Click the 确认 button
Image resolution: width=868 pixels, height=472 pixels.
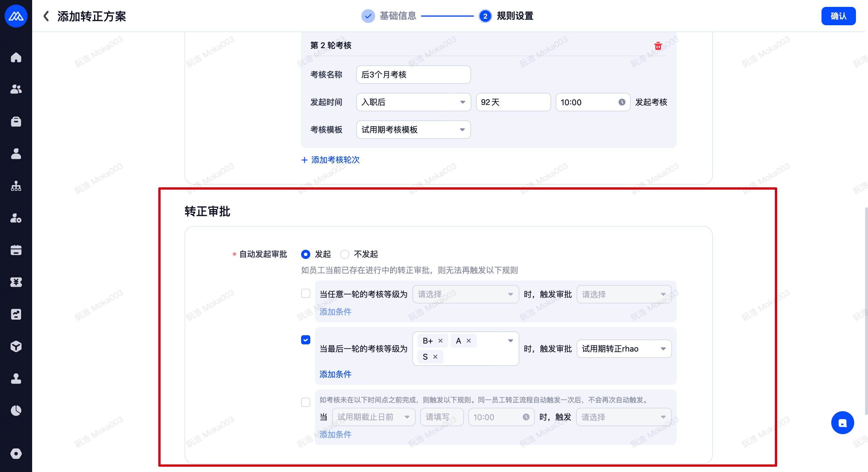coord(838,16)
